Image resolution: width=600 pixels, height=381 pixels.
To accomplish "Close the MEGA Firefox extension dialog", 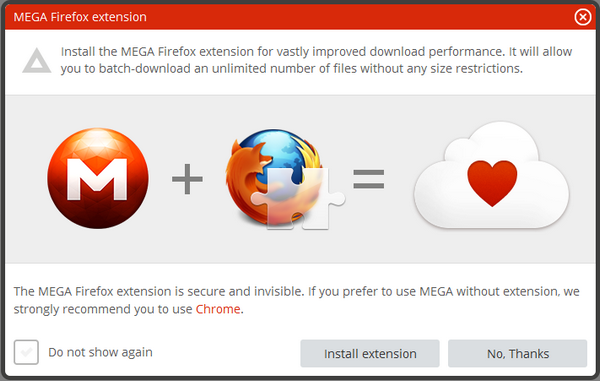I will (x=582, y=17).
